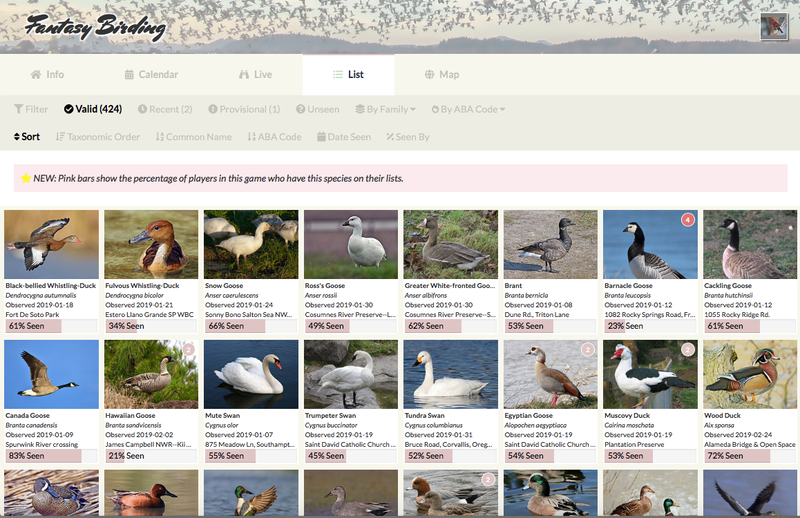
Task: Sort by Date Seen
Action: coord(344,137)
